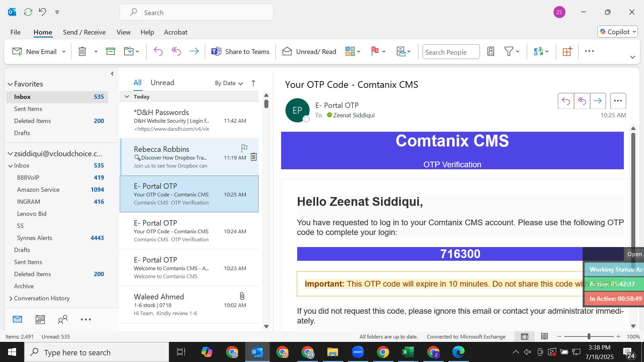Collapse the Today group header
644x362 pixels.
[x=127, y=97]
